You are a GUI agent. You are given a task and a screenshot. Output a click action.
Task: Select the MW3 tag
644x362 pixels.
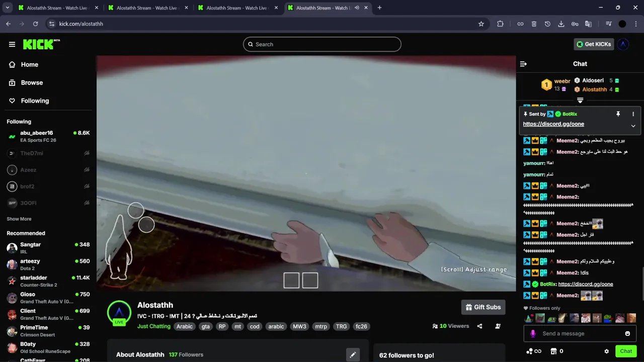(299, 326)
